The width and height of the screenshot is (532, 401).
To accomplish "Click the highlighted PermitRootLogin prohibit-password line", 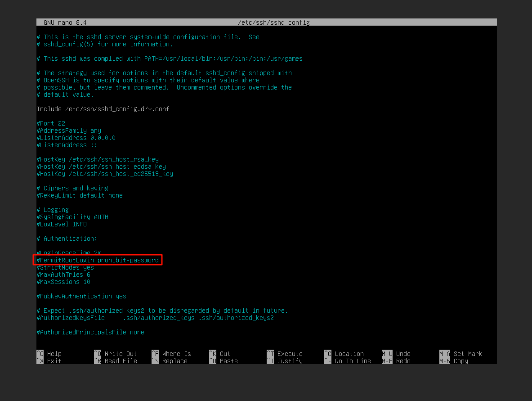I will [98, 260].
